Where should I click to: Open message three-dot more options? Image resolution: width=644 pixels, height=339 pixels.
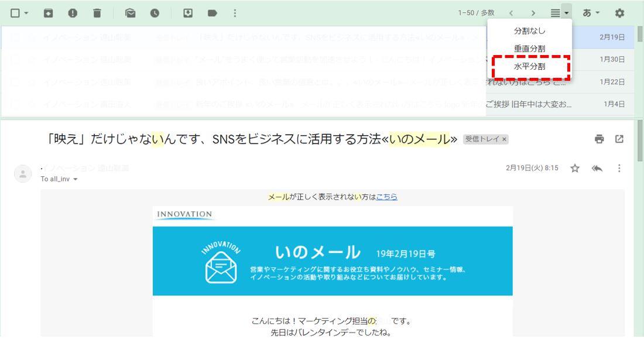(x=619, y=168)
